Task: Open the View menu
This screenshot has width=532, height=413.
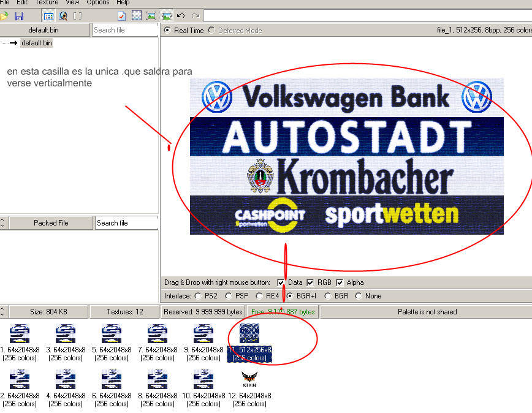Action: coord(72,2)
